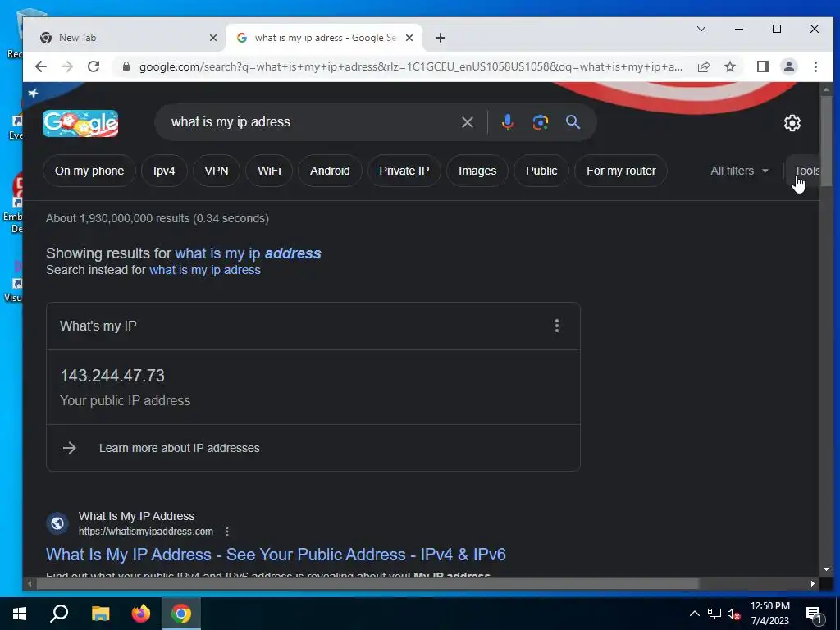This screenshot has width=840, height=630.
Task: Click the horizontal scrollbar right arrow
Action: (813, 583)
